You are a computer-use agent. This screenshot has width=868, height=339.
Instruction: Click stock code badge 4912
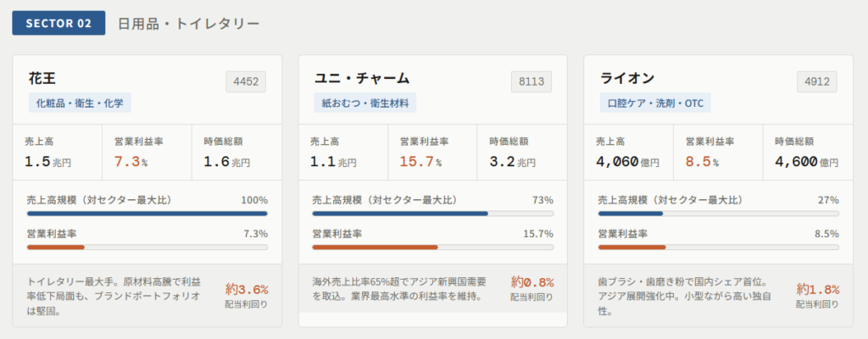(x=816, y=81)
